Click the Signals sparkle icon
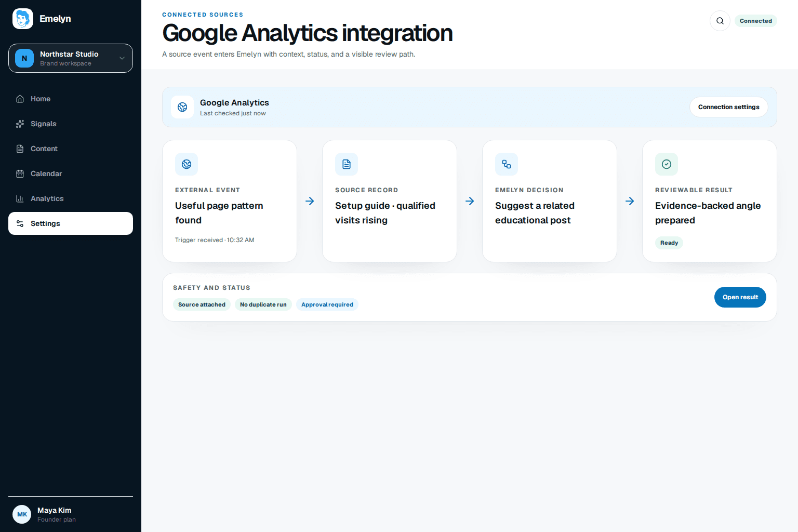The width and height of the screenshot is (798, 532). [20, 124]
